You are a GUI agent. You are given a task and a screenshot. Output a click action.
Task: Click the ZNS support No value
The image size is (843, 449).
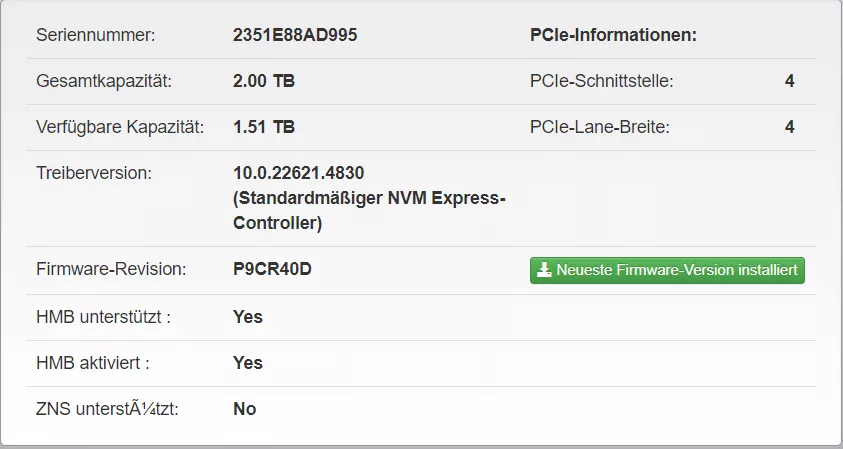coord(245,409)
